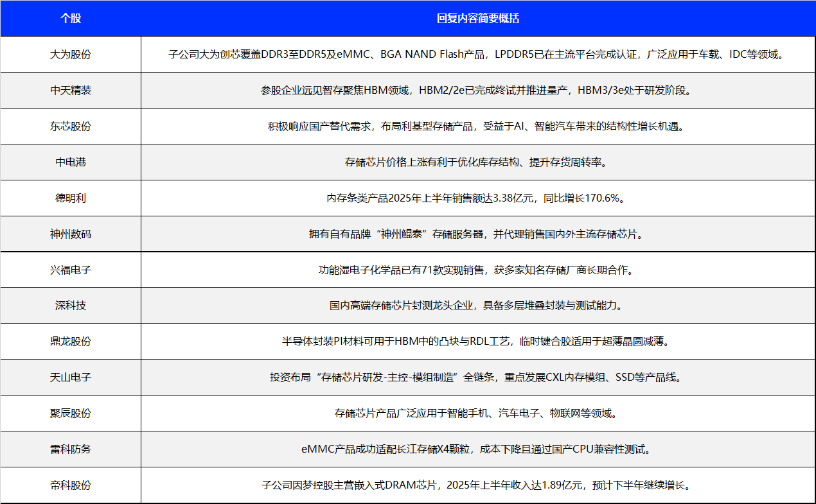This screenshot has width=816, height=504.
Task: Click the 聚辰股份 stock name cell
Action: coord(71,413)
